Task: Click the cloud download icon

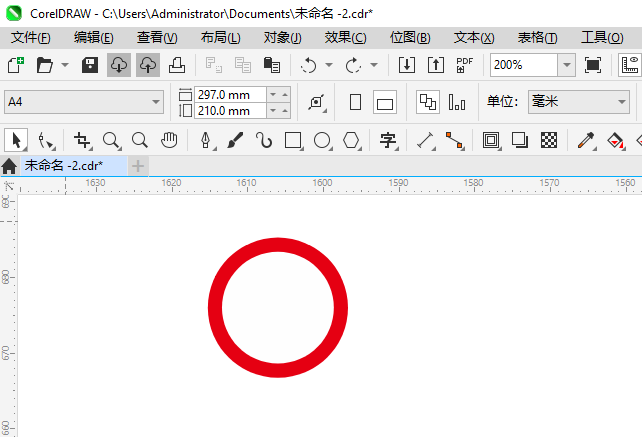Action: click(119, 65)
